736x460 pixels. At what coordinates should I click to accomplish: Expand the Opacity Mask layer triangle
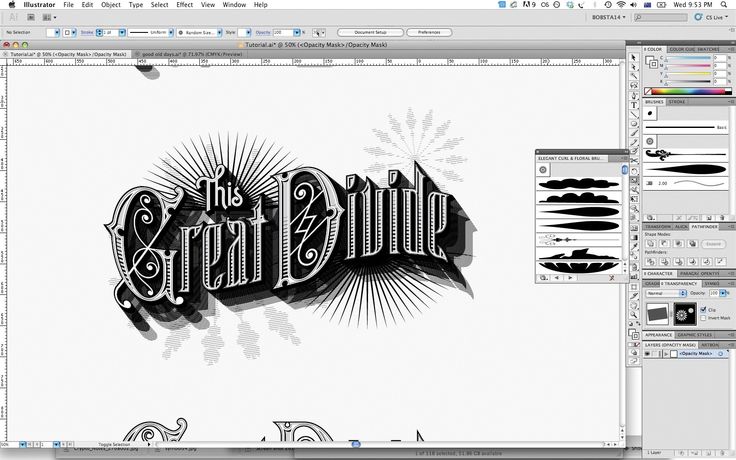(x=665, y=354)
